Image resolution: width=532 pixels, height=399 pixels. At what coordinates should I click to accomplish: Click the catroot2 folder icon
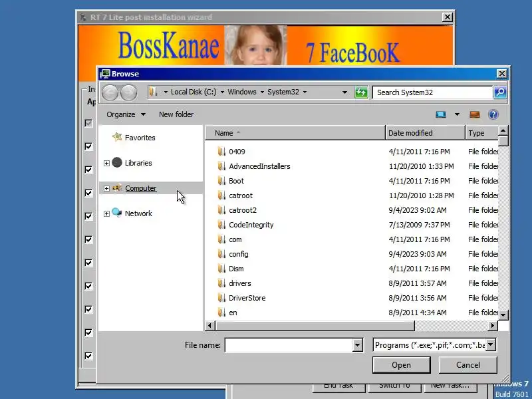[x=221, y=210]
